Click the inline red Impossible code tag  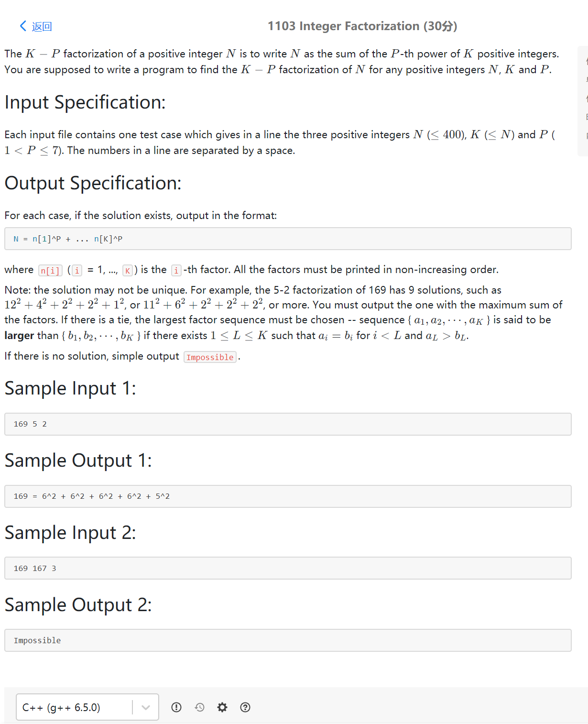pos(210,357)
